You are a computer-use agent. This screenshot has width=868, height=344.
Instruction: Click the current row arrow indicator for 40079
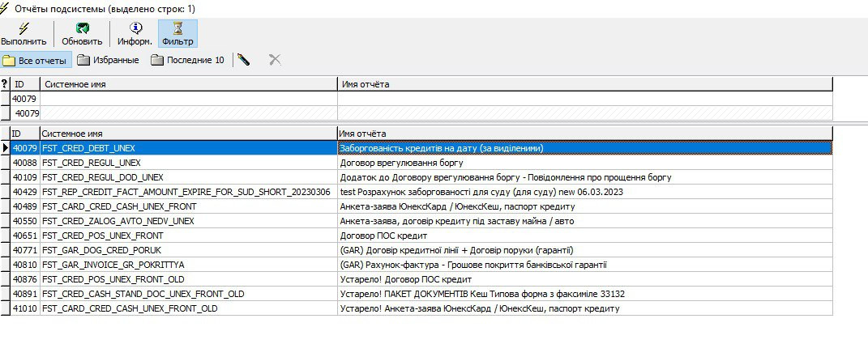tap(5, 148)
